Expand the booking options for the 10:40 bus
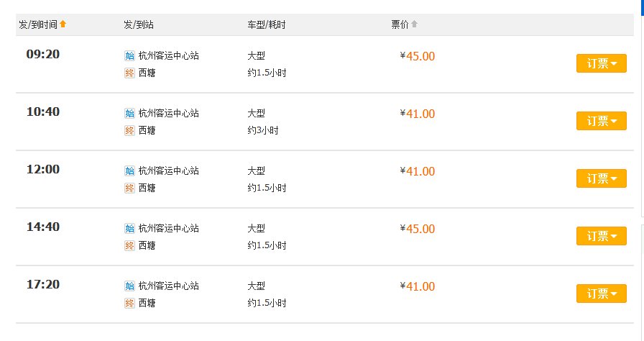Screen dimensions: 644x341 tap(601, 121)
